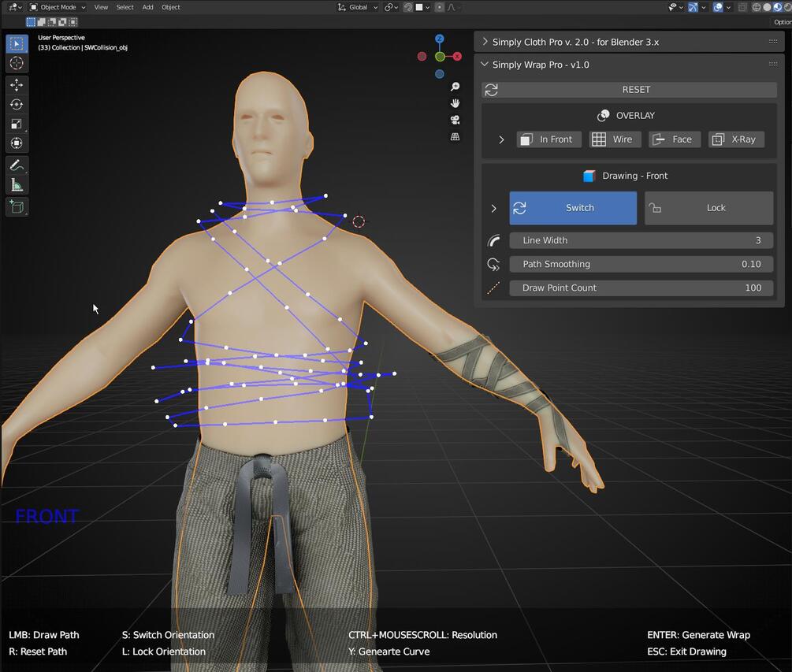
Task: Toggle viewport gizmos display button
Action: click(x=693, y=7)
